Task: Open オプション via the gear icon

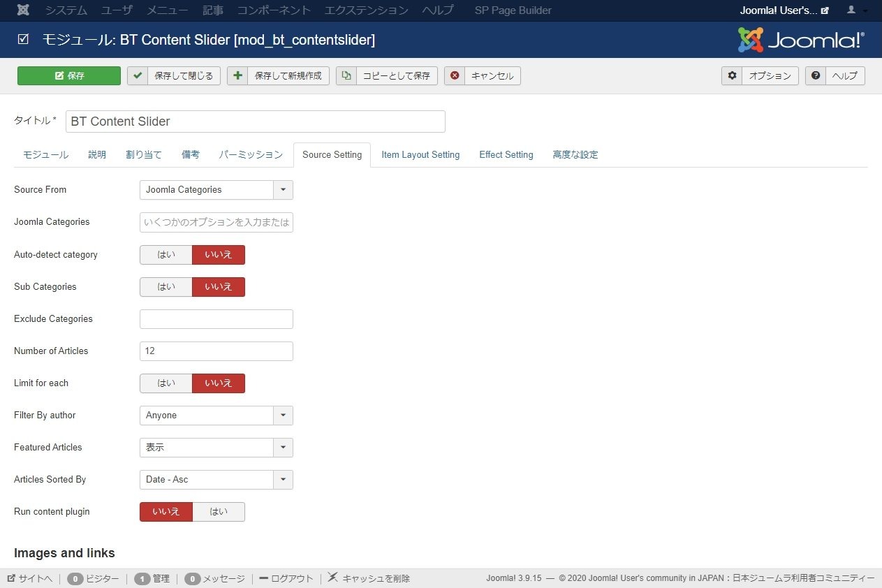Action: (732, 75)
